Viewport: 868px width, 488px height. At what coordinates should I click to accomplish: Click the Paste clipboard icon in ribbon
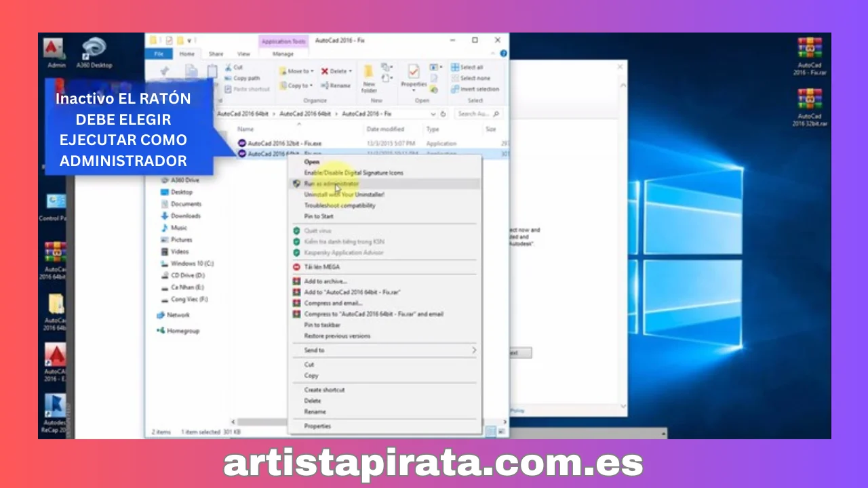pyautogui.click(x=212, y=72)
